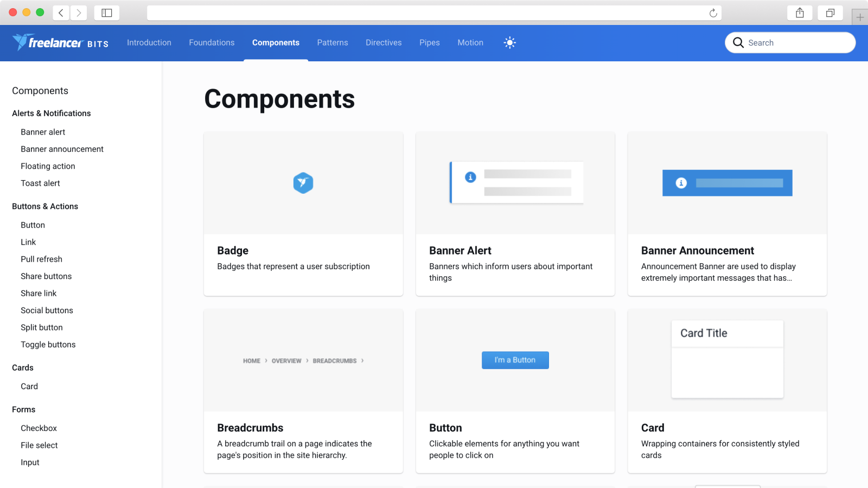Show all tabs overview icon
The image size is (868, 488).
tap(830, 13)
